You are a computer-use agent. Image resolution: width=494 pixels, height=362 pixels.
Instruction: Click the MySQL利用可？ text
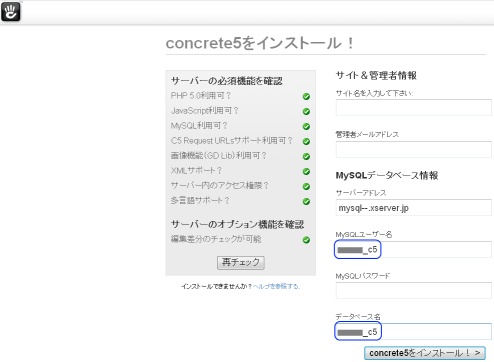(x=199, y=126)
